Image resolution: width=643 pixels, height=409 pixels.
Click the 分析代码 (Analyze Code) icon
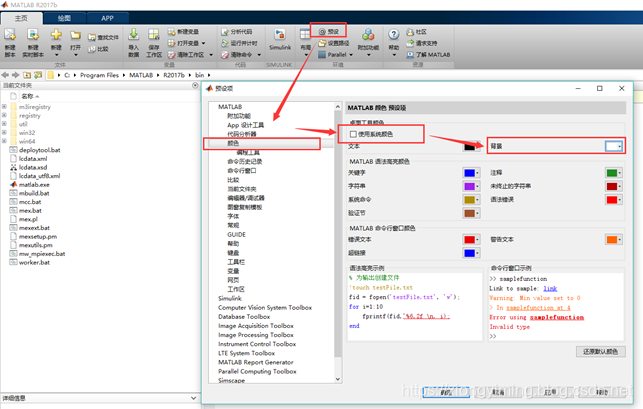click(x=225, y=32)
